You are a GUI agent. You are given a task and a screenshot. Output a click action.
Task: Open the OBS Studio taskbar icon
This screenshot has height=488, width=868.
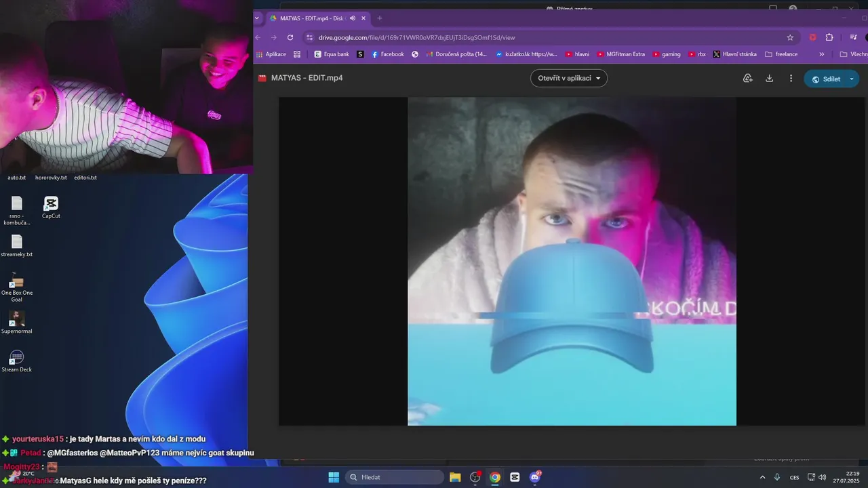475,477
